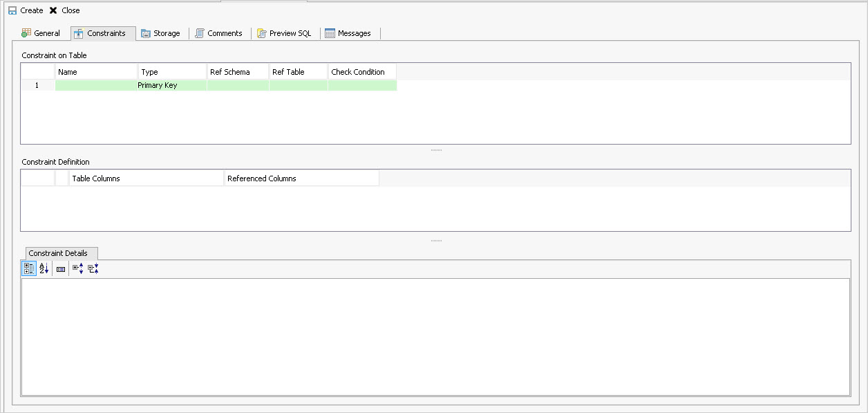
Task: Click the Type column header
Action: (172, 72)
